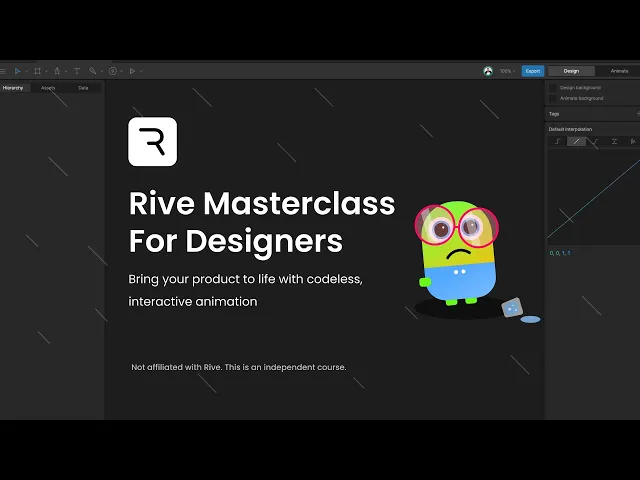This screenshot has height=480, width=640.
Task: Open the 100% zoom dropdown
Action: pos(507,71)
